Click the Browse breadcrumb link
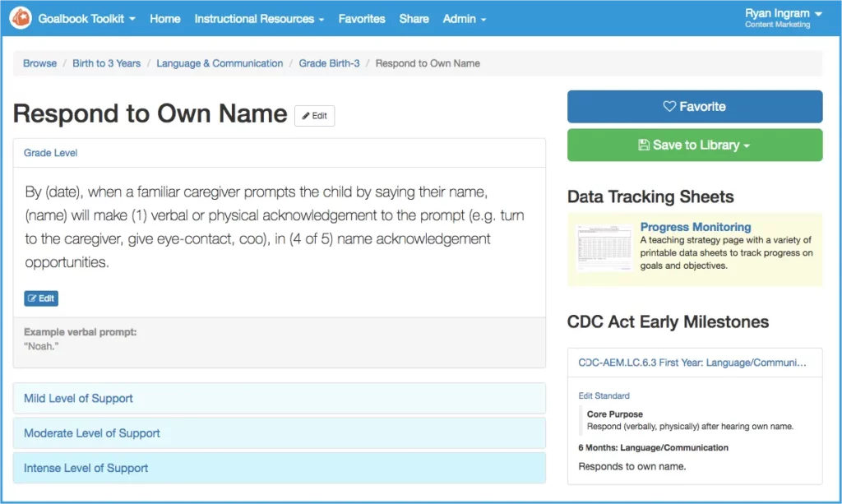 [39, 63]
